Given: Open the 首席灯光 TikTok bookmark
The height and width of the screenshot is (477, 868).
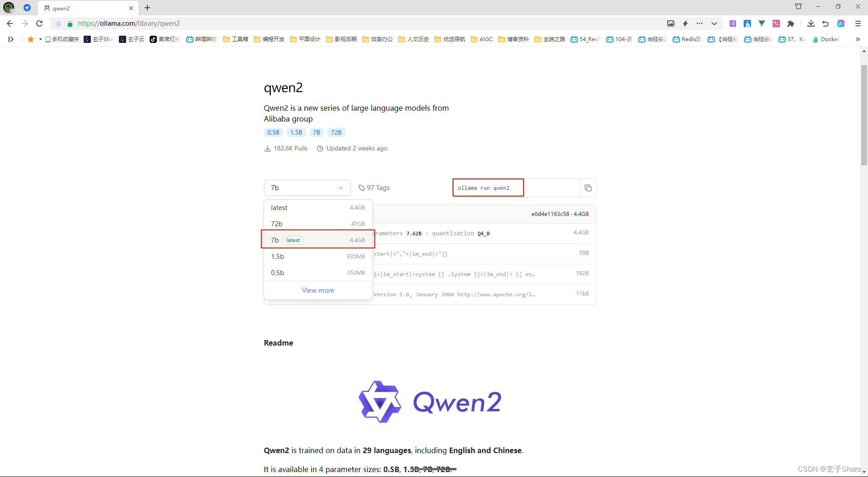Looking at the screenshot, I should pos(165,39).
